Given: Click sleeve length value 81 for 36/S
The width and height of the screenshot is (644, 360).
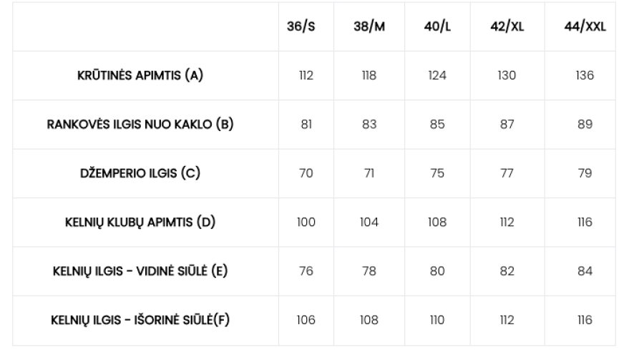Looking at the screenshot, I should [306, 124].
